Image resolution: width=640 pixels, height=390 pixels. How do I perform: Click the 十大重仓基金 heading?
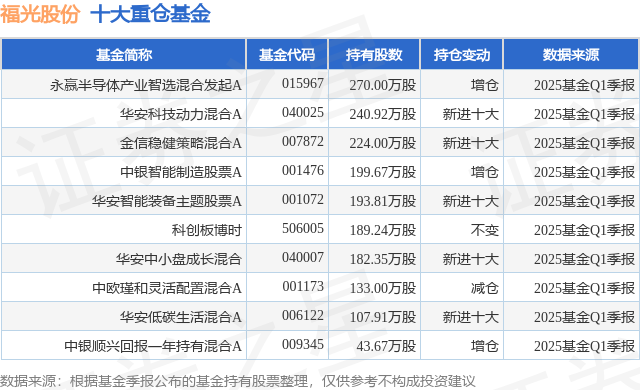150,15
